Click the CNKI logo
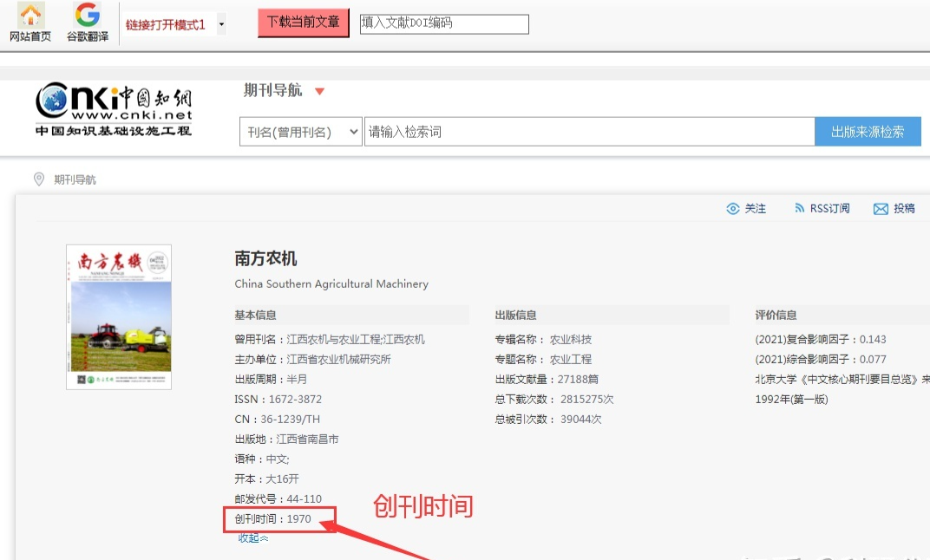The image size is (930, 560). pos(114,109)
